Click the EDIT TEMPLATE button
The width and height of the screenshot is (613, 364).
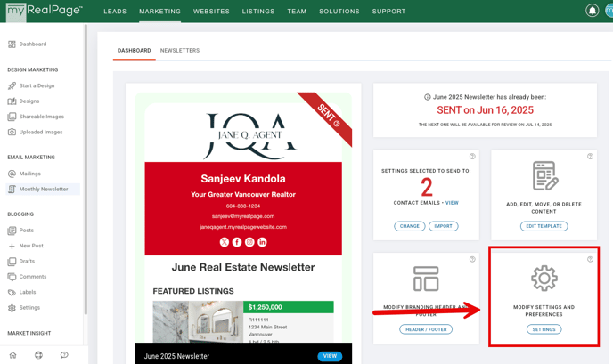[544, 226]
